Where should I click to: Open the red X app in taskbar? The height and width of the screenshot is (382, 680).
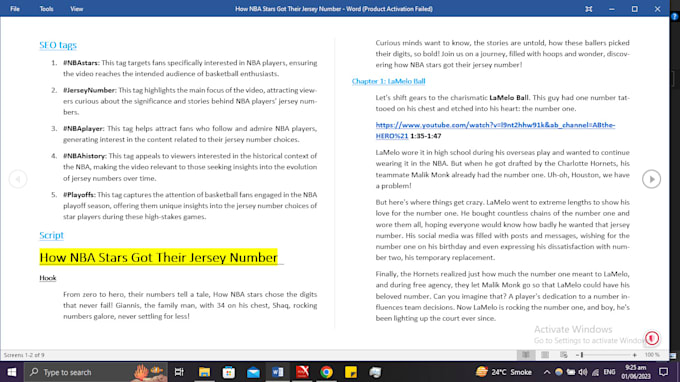(x=302, y=372)
